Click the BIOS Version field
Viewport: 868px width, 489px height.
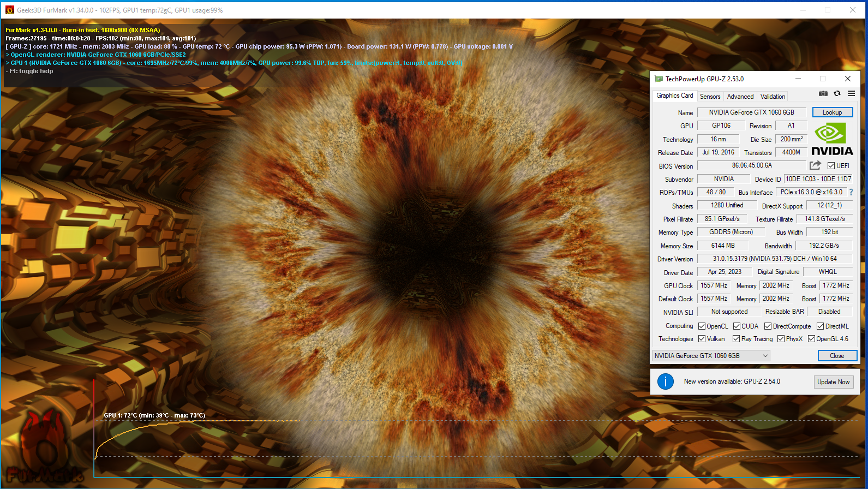751,165
